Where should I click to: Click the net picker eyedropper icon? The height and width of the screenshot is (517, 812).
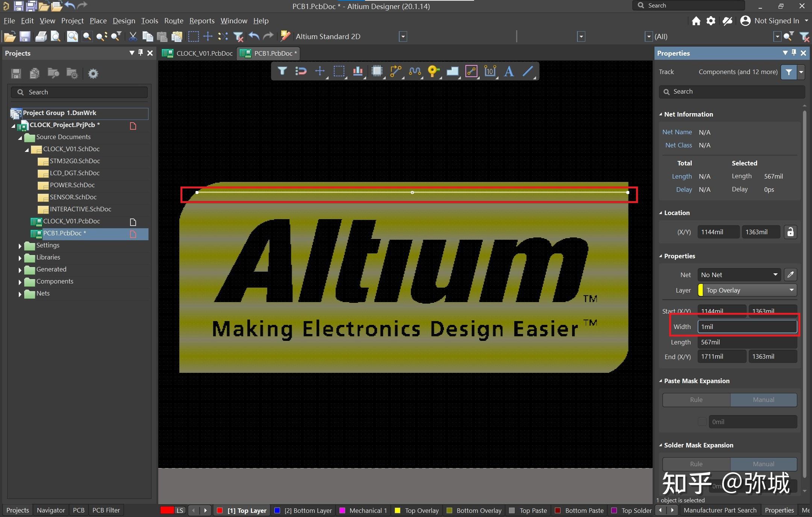790,275
